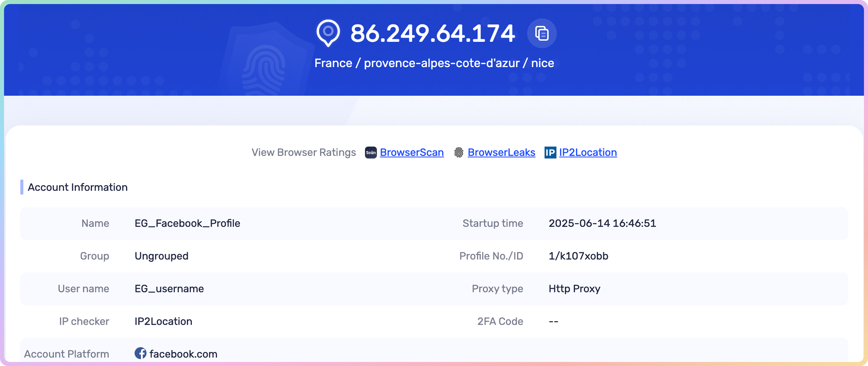The image size is (868, 366).
Task: Select the EG_username value
Action: tap(169, 289)
